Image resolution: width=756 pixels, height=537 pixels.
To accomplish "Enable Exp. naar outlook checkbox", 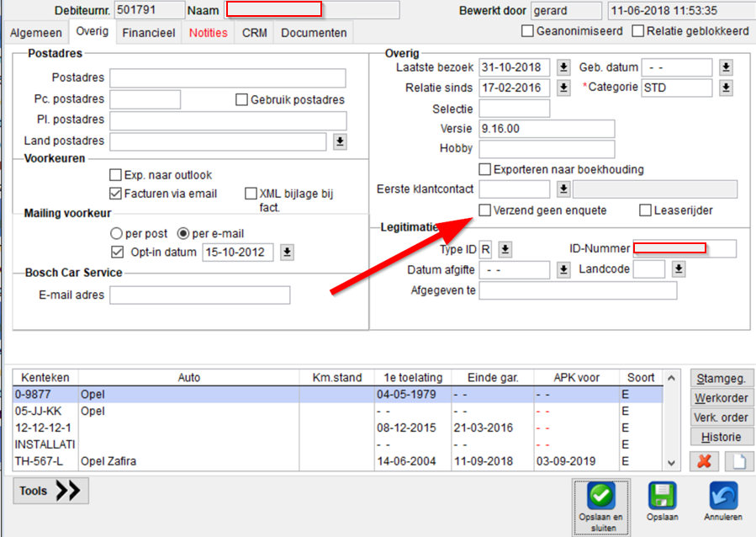I will click(x=116, y=175).
